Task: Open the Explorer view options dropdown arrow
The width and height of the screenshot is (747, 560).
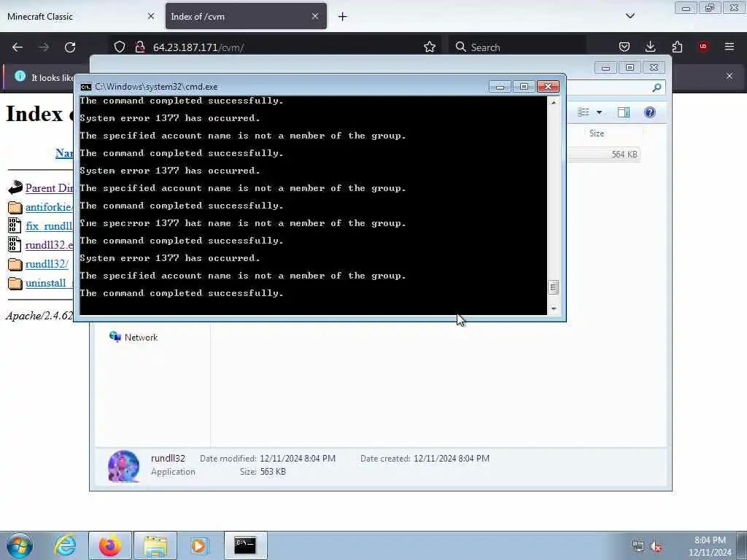Action: click(600, 112)
